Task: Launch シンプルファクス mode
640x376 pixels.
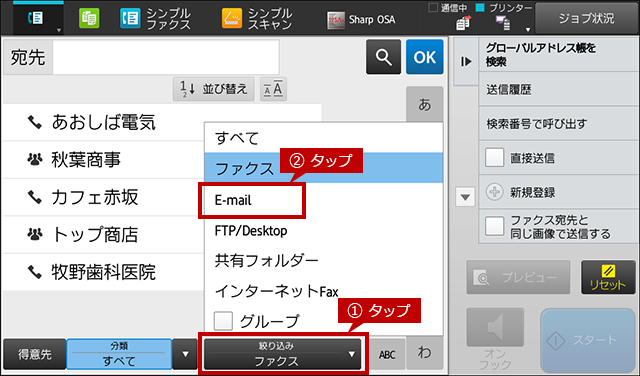Action: [x=156, y=19]
